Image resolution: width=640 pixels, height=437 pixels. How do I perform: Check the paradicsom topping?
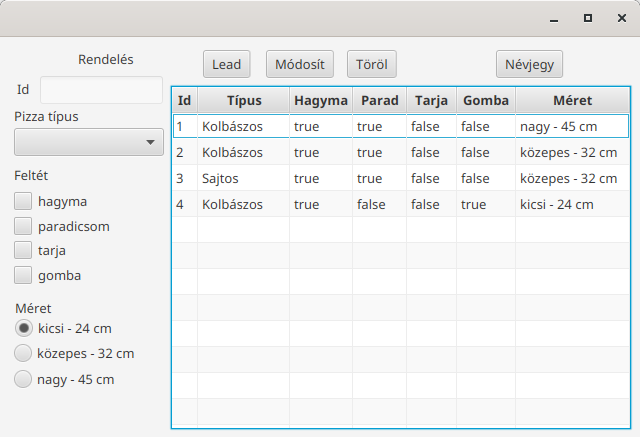click(x=23, y=226)
